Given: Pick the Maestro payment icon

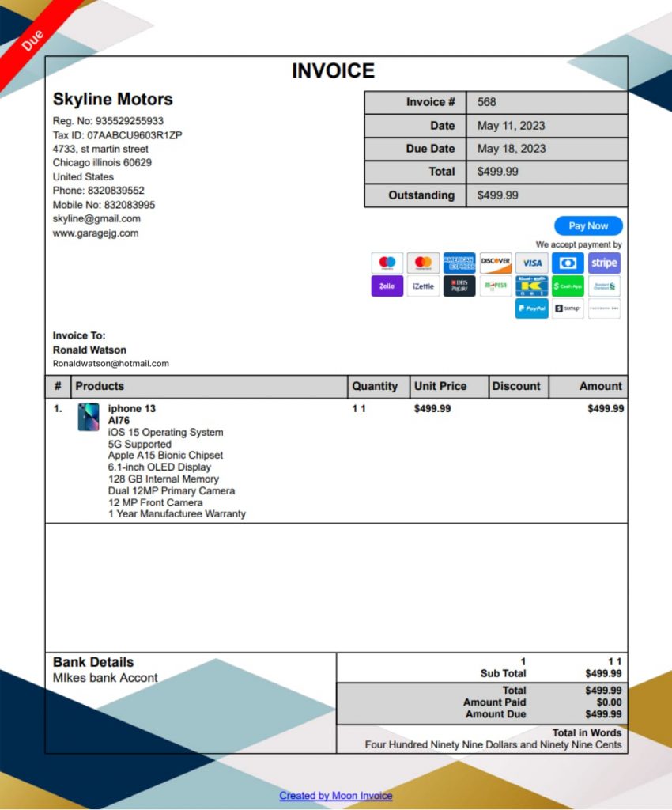Looking at the screenshot, I should [387, 263].
